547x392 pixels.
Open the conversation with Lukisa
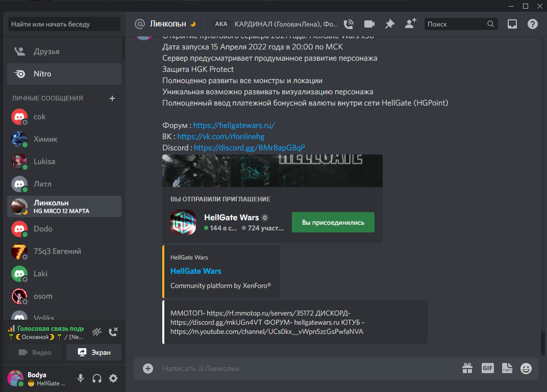pos(64,162)
